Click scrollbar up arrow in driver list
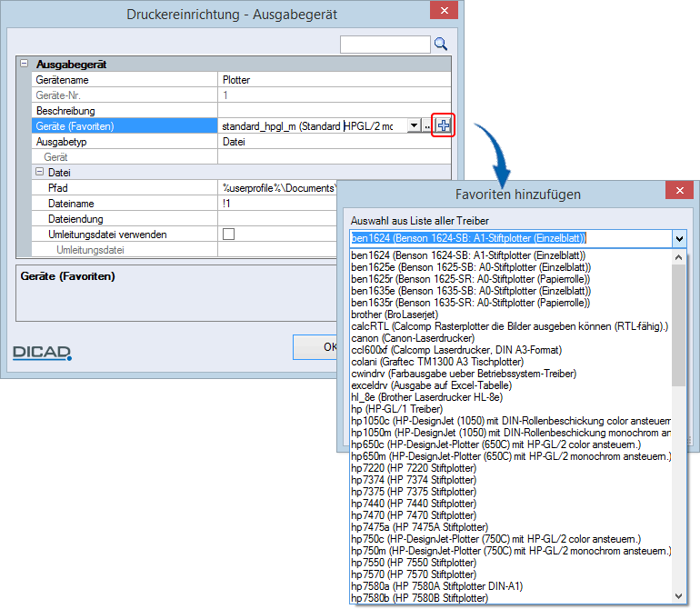 click(x=678, y=257)
